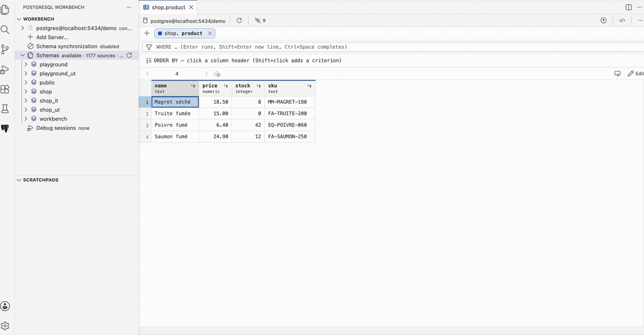
Task: Open the PostgreSQL elephant icon in activity bar
Action: 5,129
